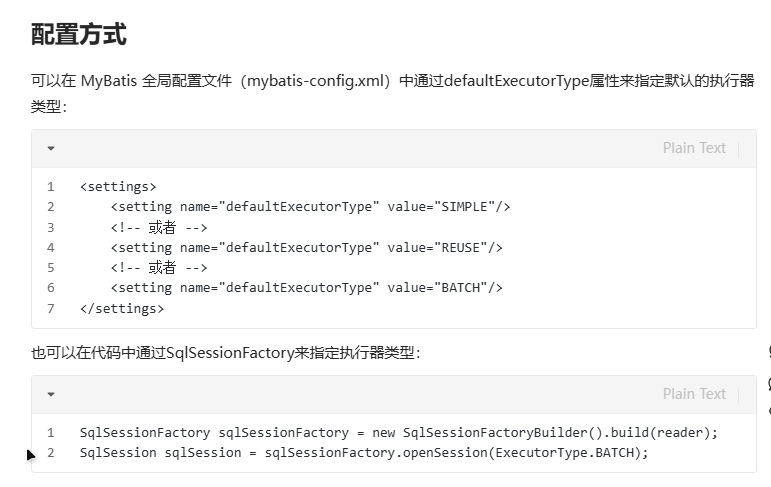Click the 配置方式 heading

pos(79,34)
